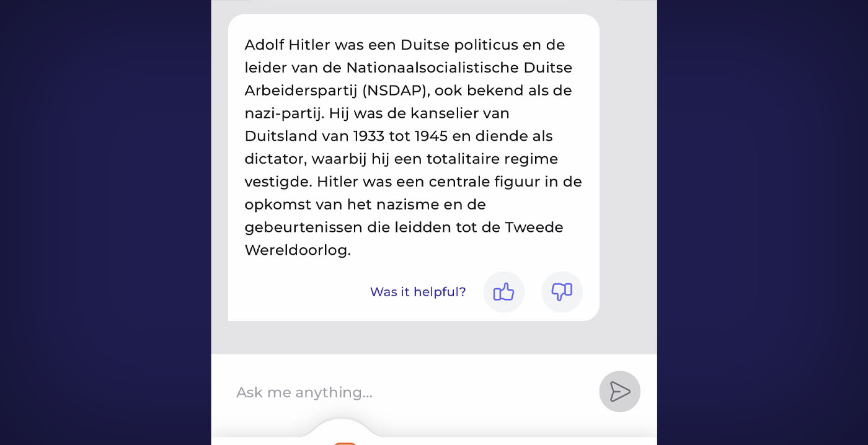The height and width of the screenshot is (445, 868).
Task: Click the phrase 'nazi-partij' in the reply
Action: 284,114
